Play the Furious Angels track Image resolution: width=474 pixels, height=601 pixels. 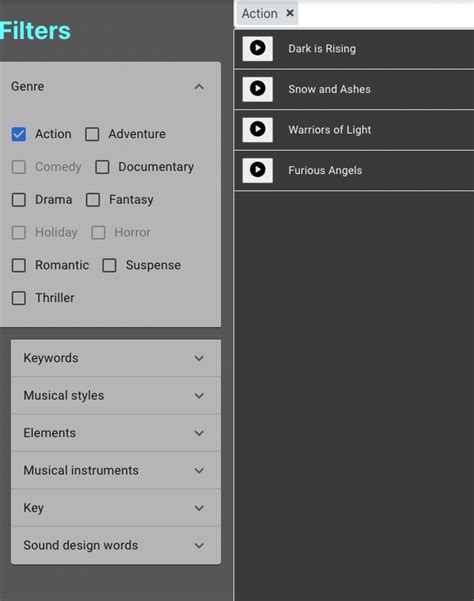click(x=258, y=170)
